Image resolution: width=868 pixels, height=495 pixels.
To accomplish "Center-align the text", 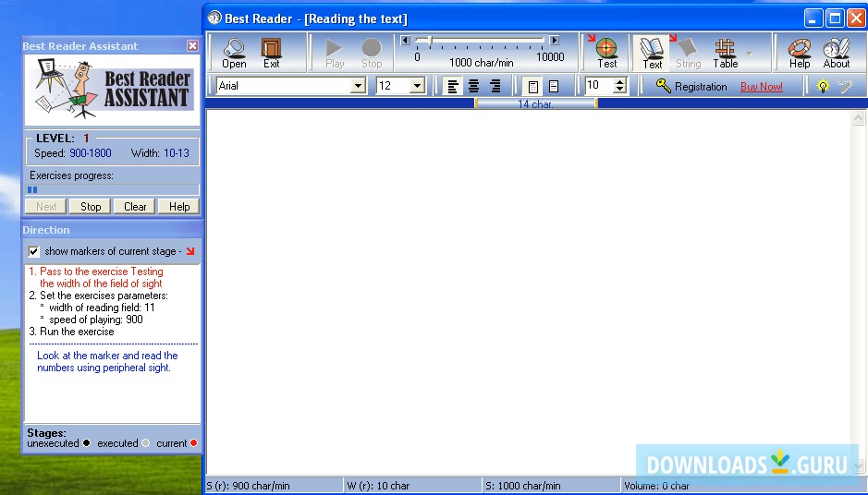I will (474, 86).
